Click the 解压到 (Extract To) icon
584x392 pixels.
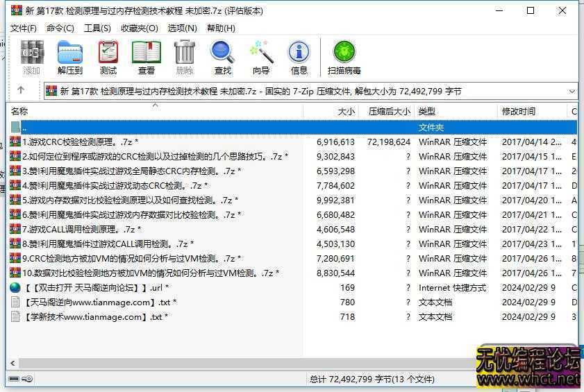point(69,57)
